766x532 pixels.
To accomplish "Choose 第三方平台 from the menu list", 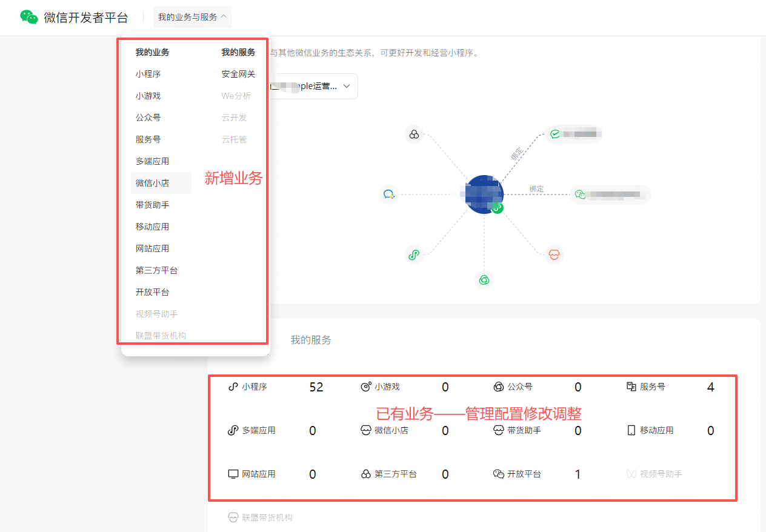I will tap(157, 270).
